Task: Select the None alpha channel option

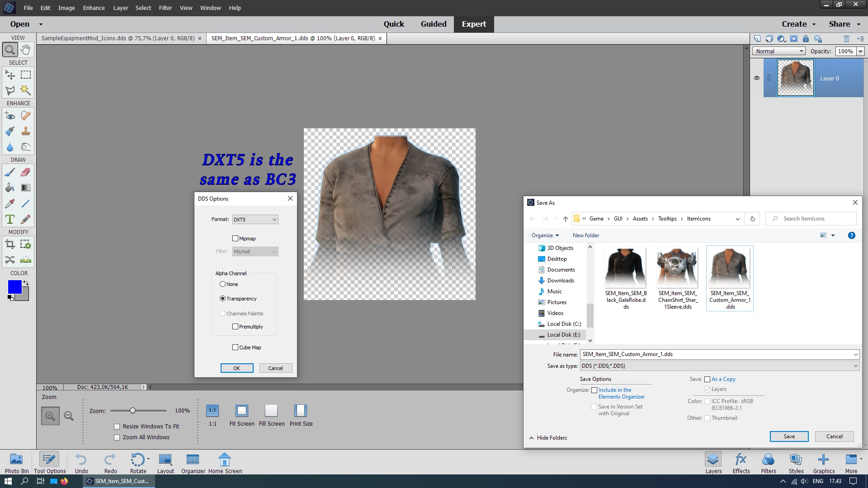Action: pyautogui.click(x=222, y=284)
